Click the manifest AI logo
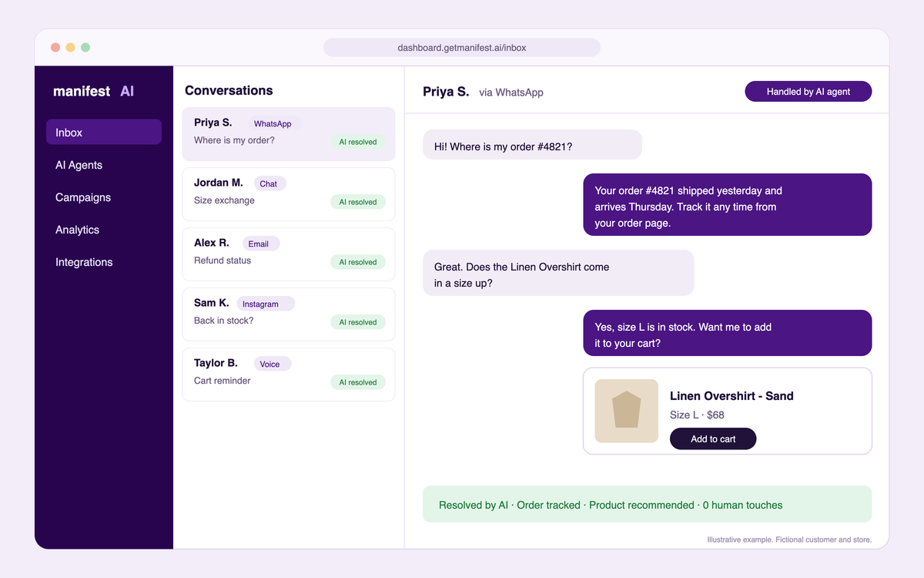 pos(93,91)
